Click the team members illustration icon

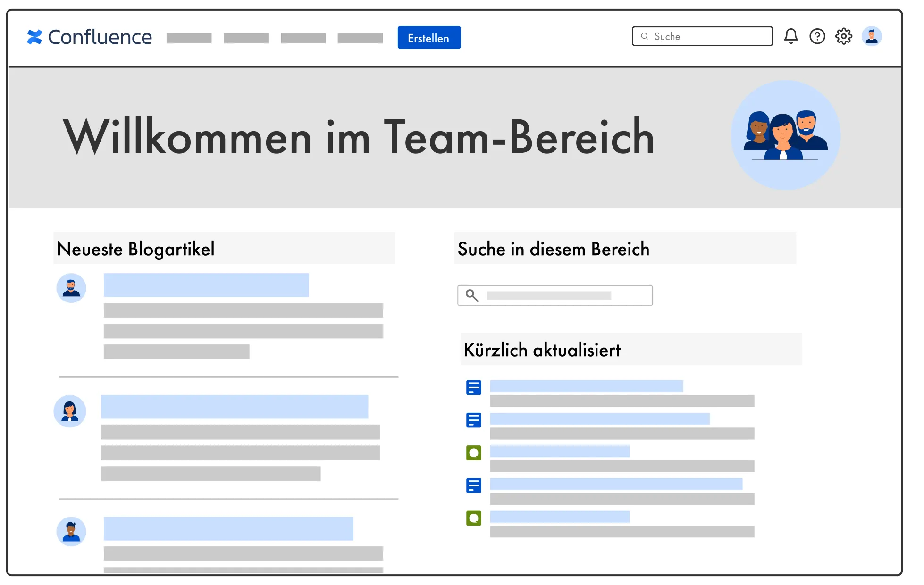coord(785,135)
